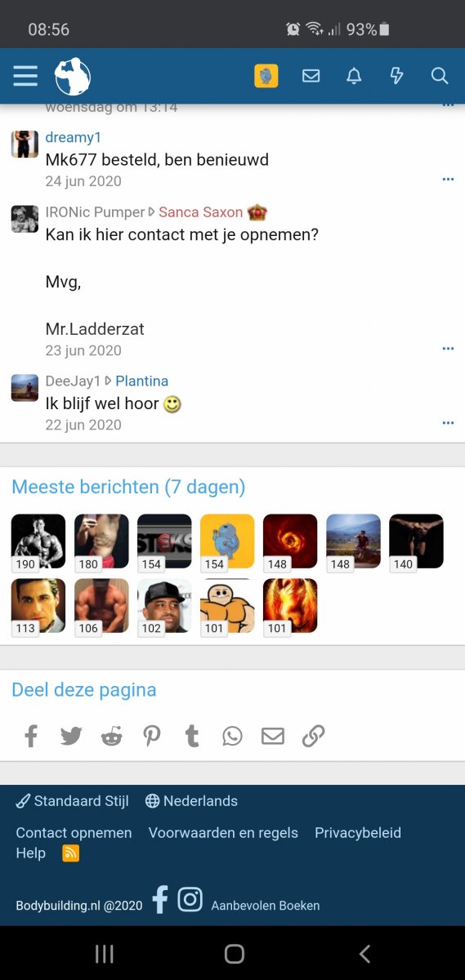Open the inbox envelope icon in header
The image size is (465, 980).
pos(311,76)
